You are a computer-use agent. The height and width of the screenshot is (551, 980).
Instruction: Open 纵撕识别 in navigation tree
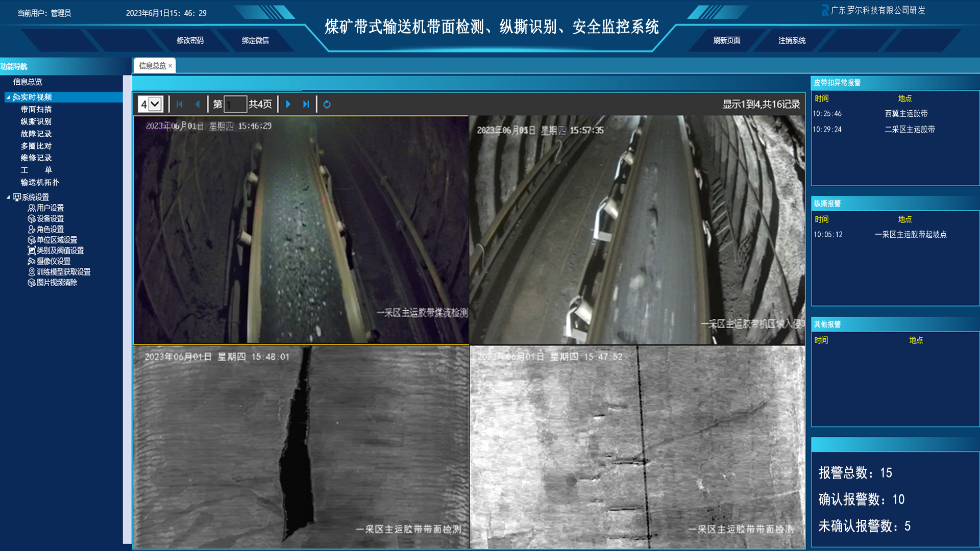point(36,121)
